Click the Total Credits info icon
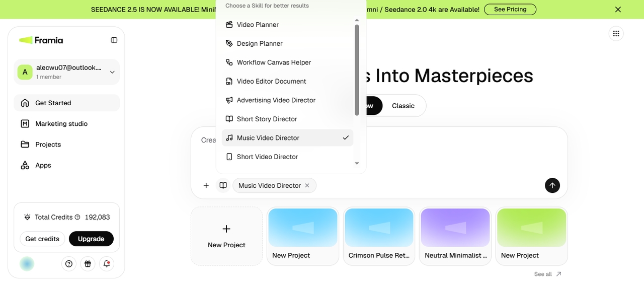Image resolution: width=644 pixels, height=285 pixels. pos(77,217)
